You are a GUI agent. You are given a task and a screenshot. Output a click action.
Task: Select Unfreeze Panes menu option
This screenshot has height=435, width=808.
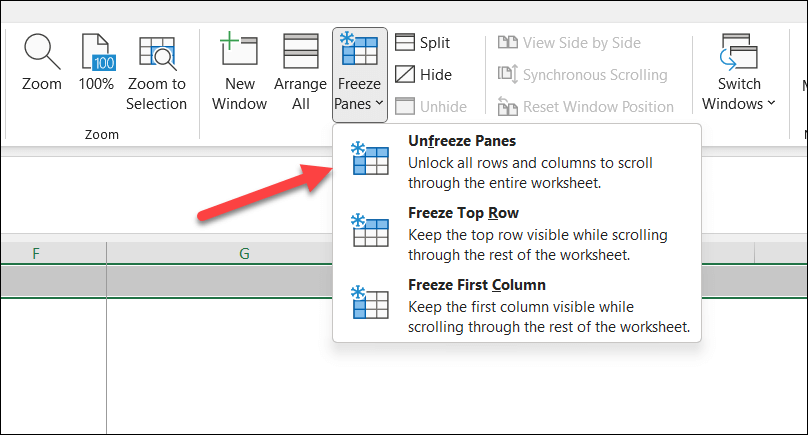pos(462,142)
